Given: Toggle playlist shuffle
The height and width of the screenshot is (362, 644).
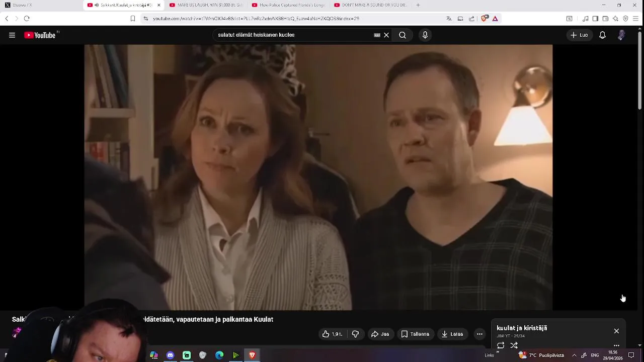Looking at the screenshot, I should click(x=514, y=345).
